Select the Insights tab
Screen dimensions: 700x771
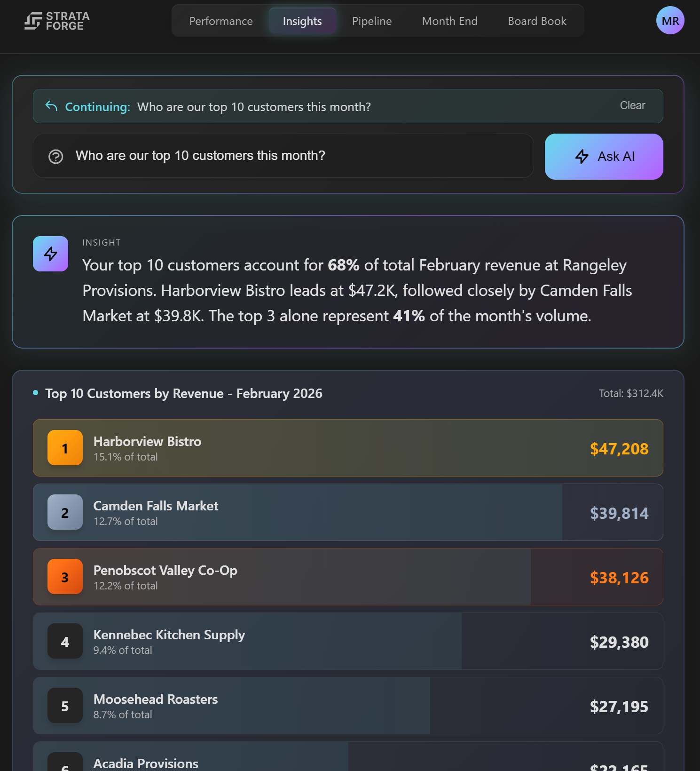(x=302, y=21)
